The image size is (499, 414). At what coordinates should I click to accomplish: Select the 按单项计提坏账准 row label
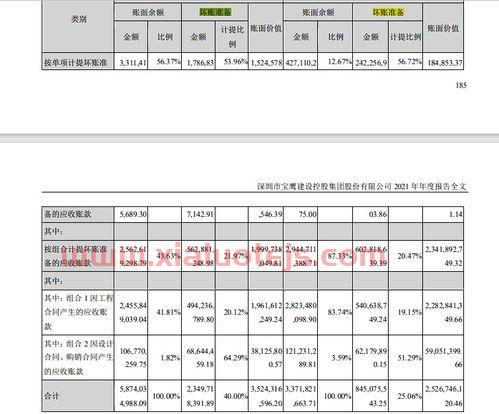click(x=75, y=62)
